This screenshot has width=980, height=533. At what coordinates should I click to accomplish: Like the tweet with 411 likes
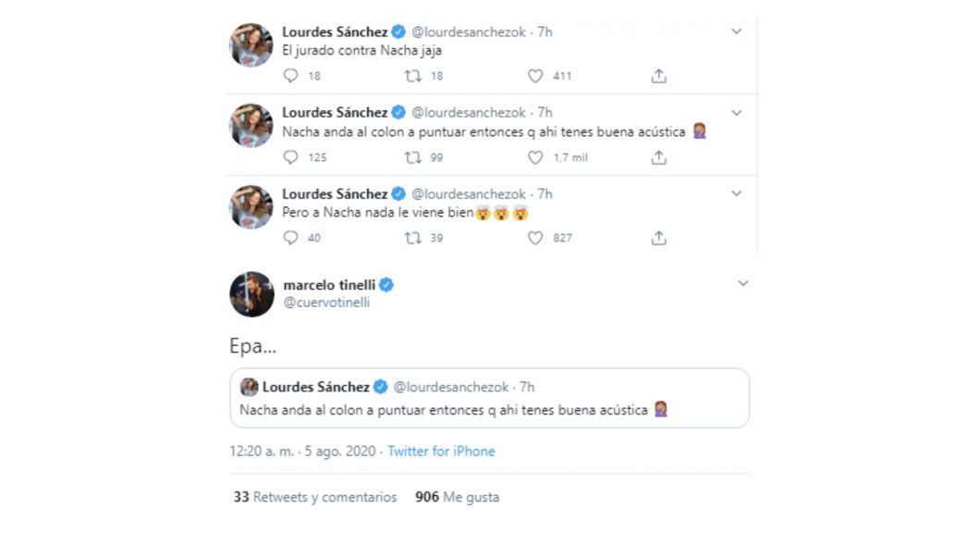(x=535, y=77)
